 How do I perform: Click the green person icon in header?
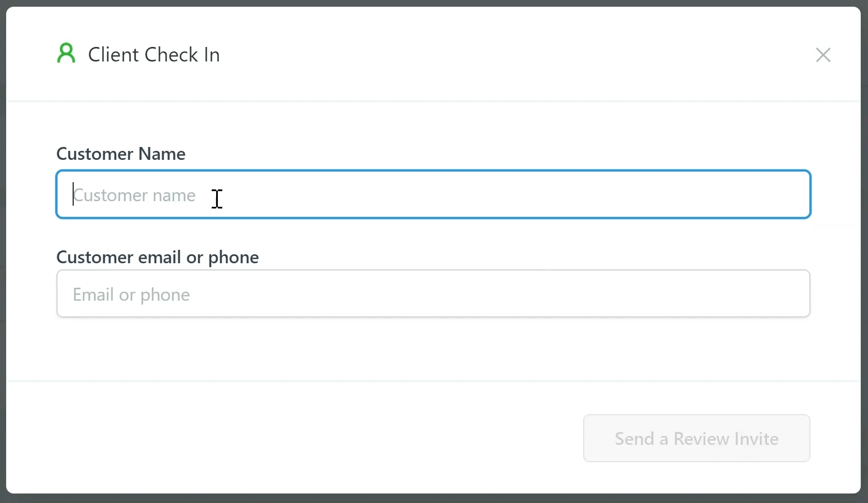point(66,54)
